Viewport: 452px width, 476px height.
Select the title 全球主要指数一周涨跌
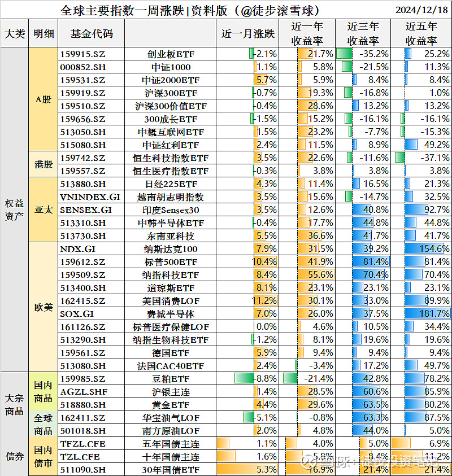click(x=123, y=11)
